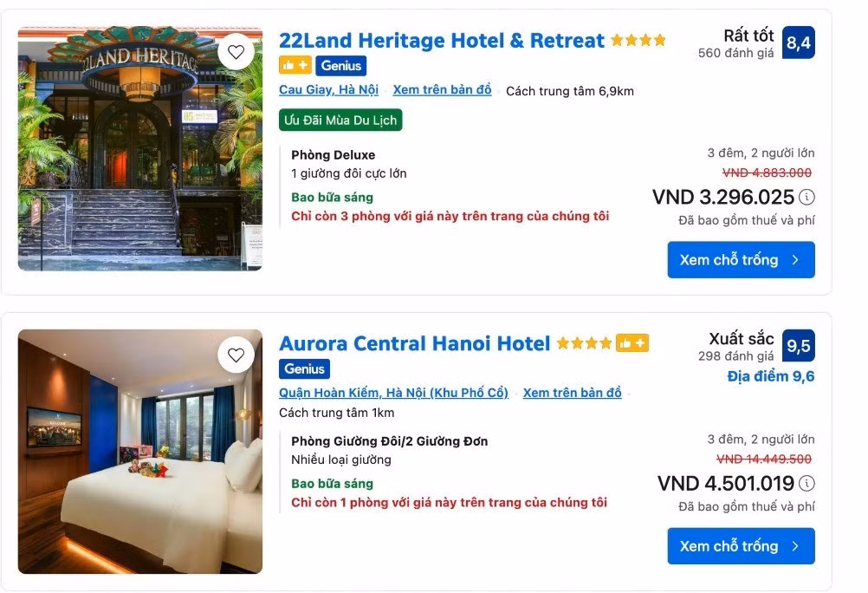Click thumbs-up preferred badge beside Aurora Central title
868x593 pixels.
[x=632, y=344]
